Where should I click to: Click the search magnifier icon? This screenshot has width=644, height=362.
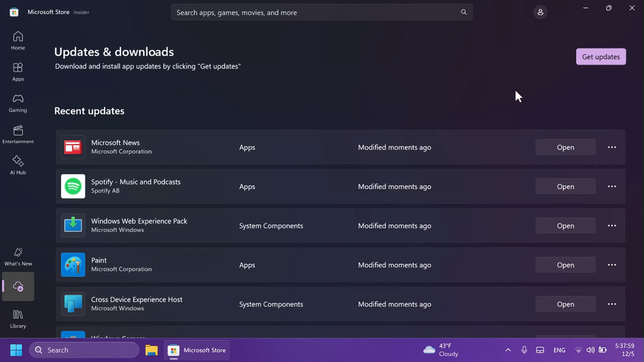coord(464,12)
